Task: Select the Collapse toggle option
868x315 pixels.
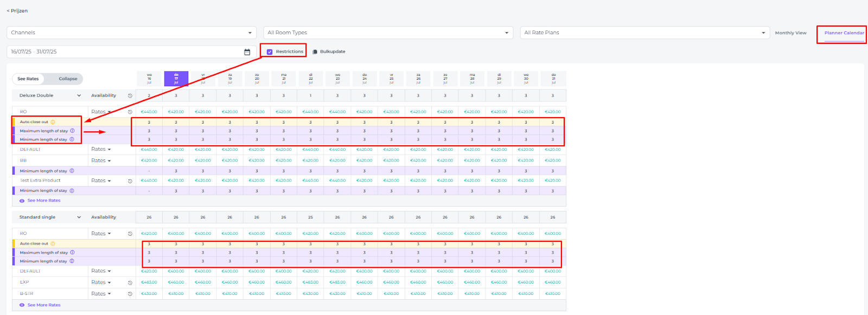Action: [x=68, y=79]
